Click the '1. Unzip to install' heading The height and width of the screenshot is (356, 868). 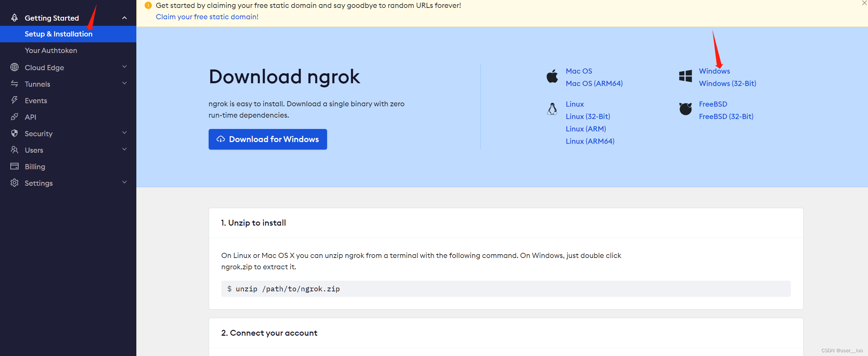(253, 223)
